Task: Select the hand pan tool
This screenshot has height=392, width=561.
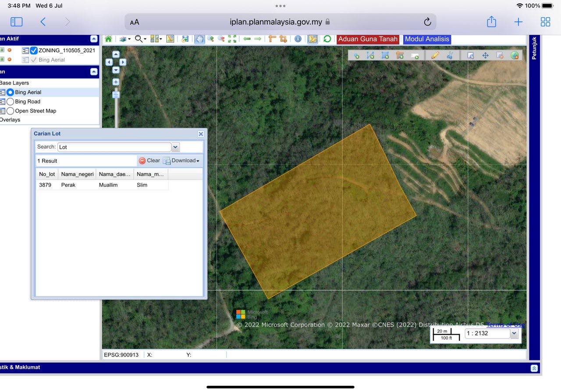Action: (199, 39)
